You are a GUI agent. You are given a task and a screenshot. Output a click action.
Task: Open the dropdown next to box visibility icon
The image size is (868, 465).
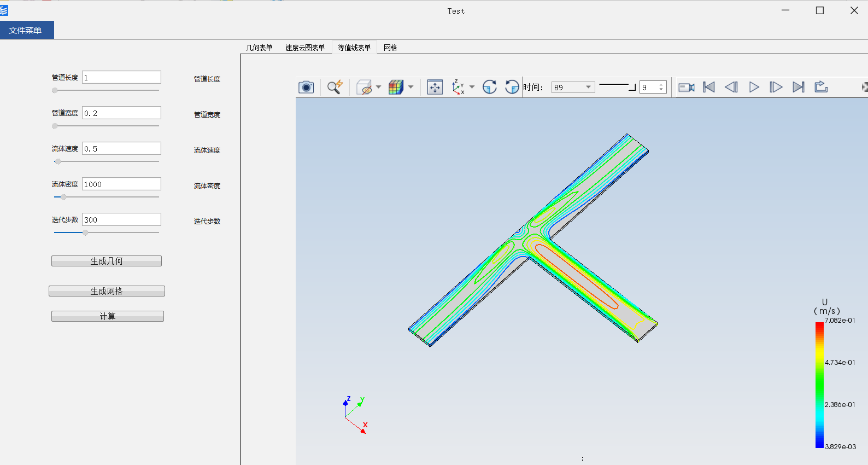pos(378,87)
